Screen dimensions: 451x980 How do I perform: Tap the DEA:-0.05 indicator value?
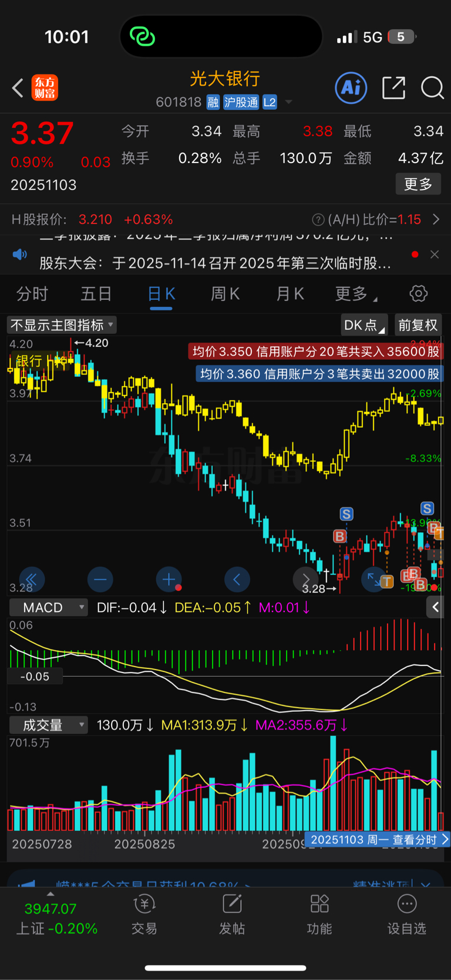[213, 607]
